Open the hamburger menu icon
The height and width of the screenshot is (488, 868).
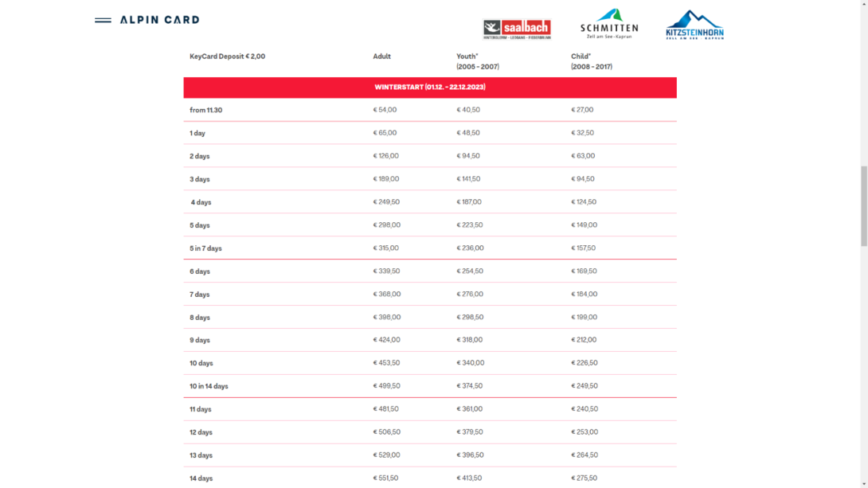103,20
